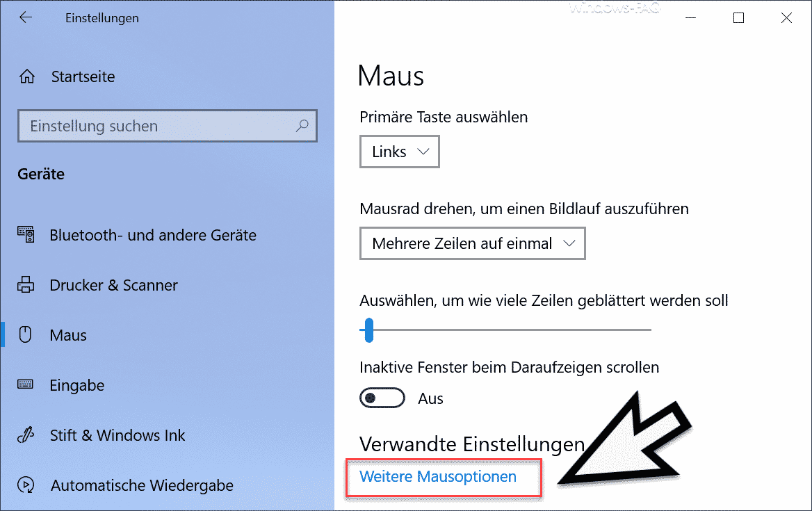
Task: Click the Maus mouse icon in sidebar
Action: [x=25, y=334]
